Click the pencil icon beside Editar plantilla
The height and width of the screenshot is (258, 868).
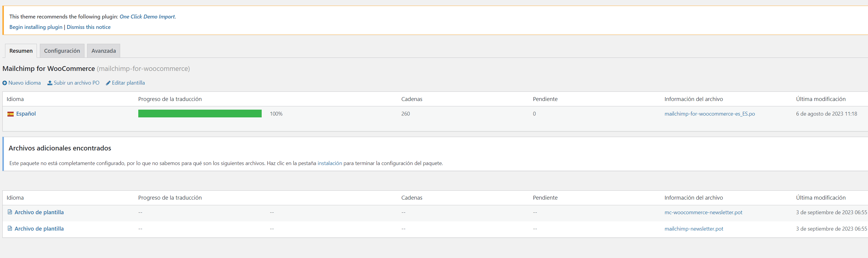point(108,83)
